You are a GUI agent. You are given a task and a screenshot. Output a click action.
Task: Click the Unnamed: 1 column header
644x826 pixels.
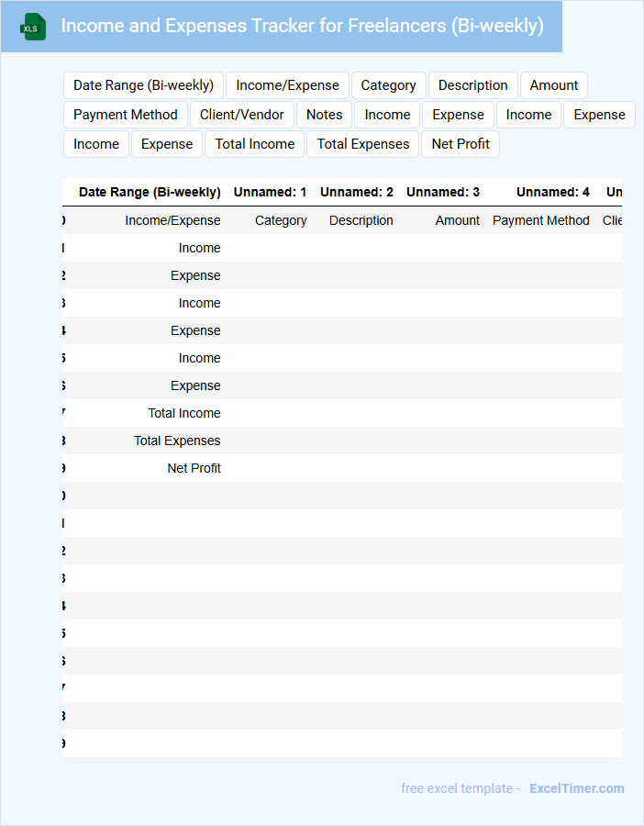(270, 193)
